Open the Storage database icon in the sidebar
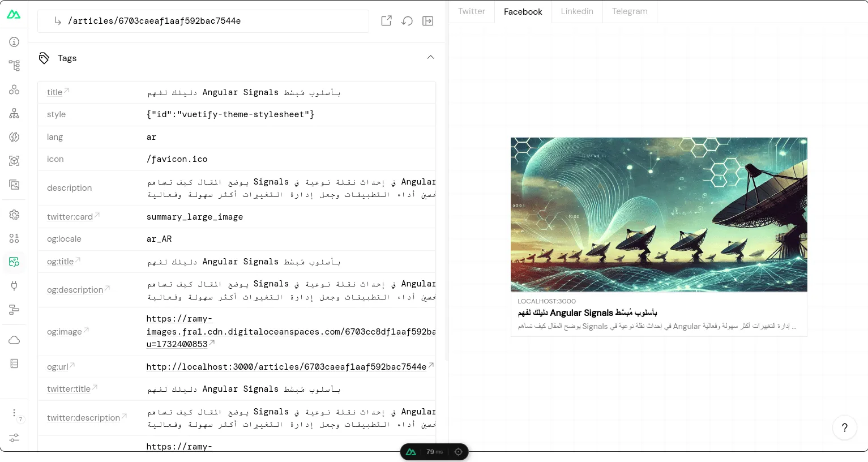This screenshot has height=462, width=868. point(14,363)
